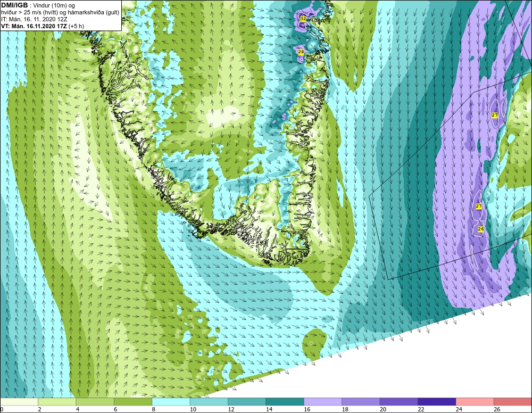
Task: Select the pale yellow 0–2 legend swatch
Action: click(x=19, y=402)
